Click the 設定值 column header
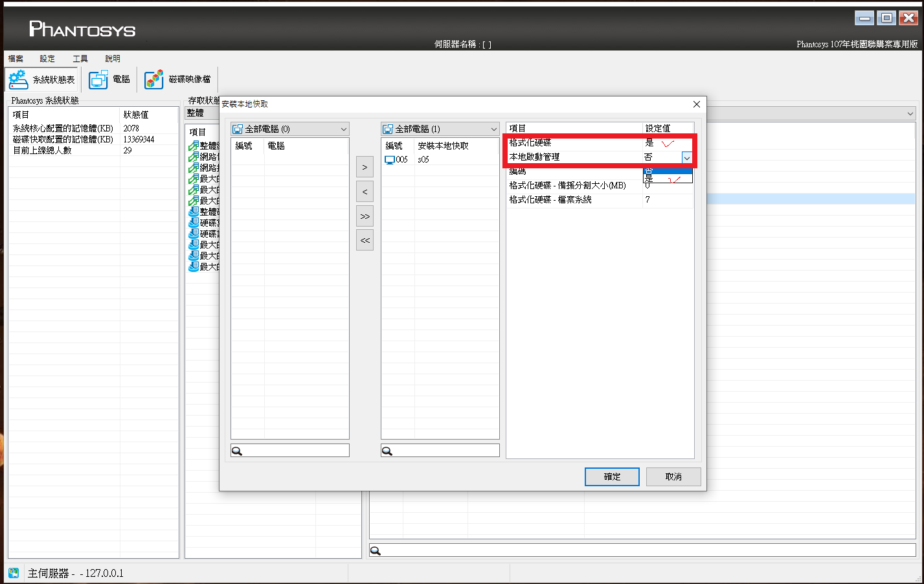This screenshot has height=584, width=924. pyautogui.click(x=658, y=128)
